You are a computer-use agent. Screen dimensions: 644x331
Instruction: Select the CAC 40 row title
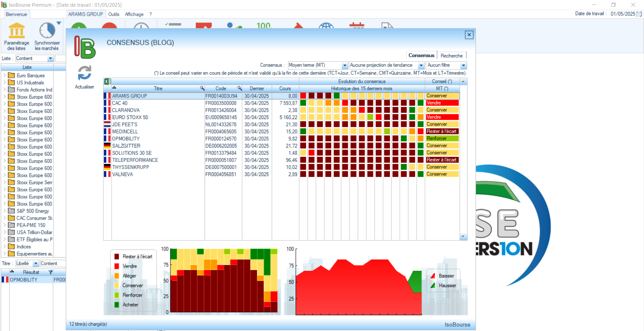pyautogui.click(x=120, y=103)
